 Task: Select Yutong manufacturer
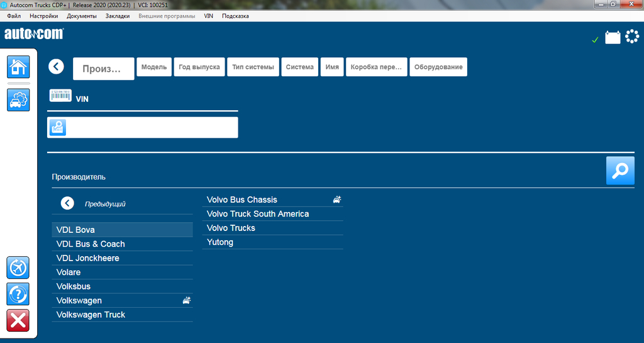[x=273, y=242]
